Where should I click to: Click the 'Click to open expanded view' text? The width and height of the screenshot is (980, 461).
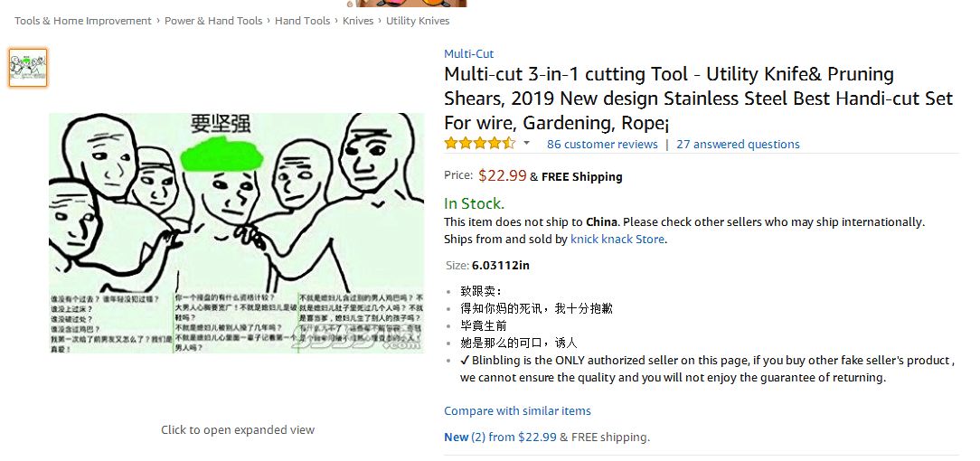click(238, 429)
